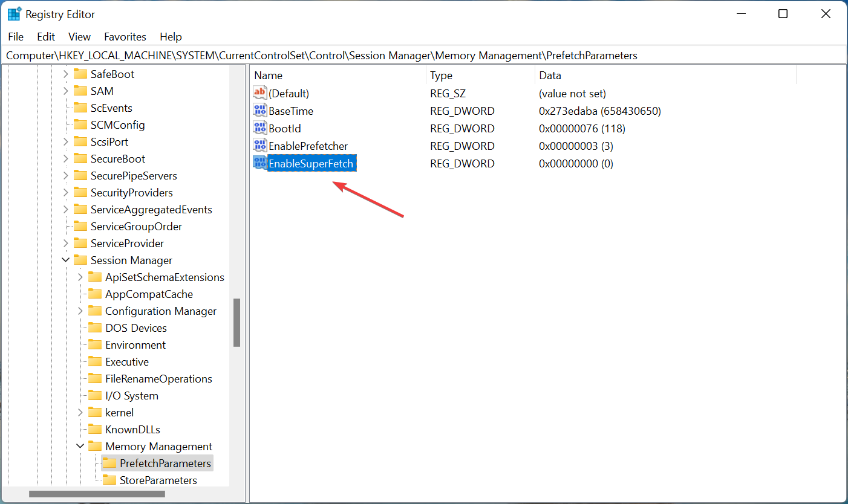This screenshot has width=848, height=504.
Task: Select the EnableSuperFetch value icon
Action: coord(259,163)
